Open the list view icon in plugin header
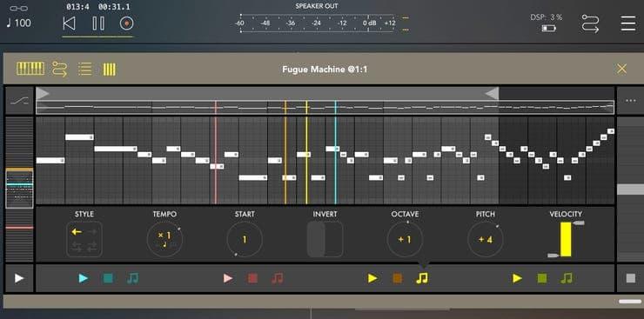 click(84, 69)
